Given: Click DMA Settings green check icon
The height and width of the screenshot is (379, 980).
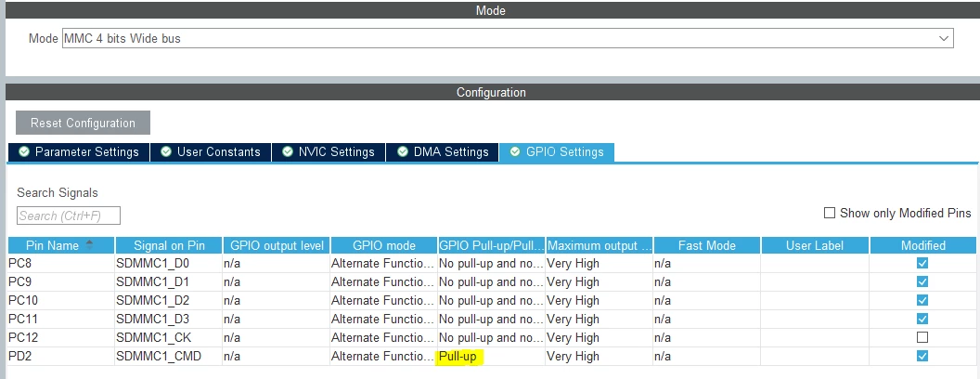Looking at the screenshot, I should coord(402,152).
